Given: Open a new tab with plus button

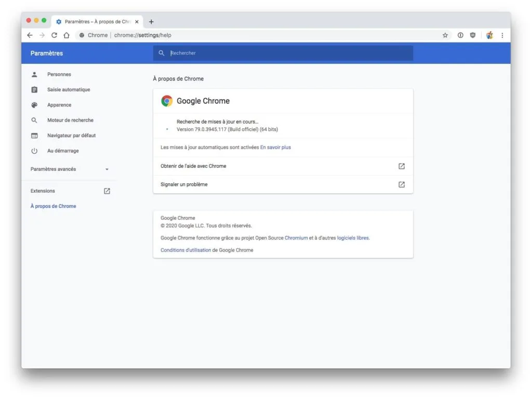Looking at the screenshot, I should (151, 22).
